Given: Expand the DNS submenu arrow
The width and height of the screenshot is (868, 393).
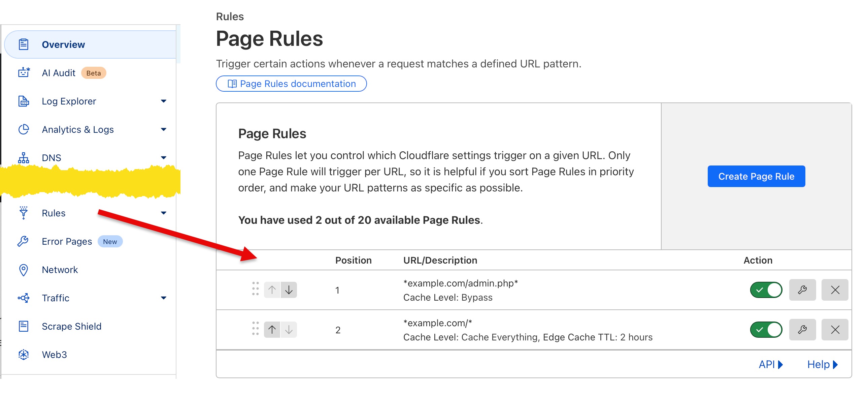Looking at the screenshot, I should tap(163, 158).
